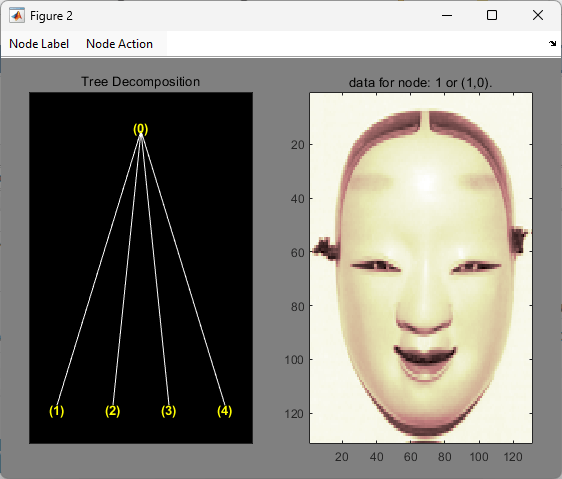Click the 'data for node' axes title
This screenshot has height=479, width=562.
coord(420,83)
